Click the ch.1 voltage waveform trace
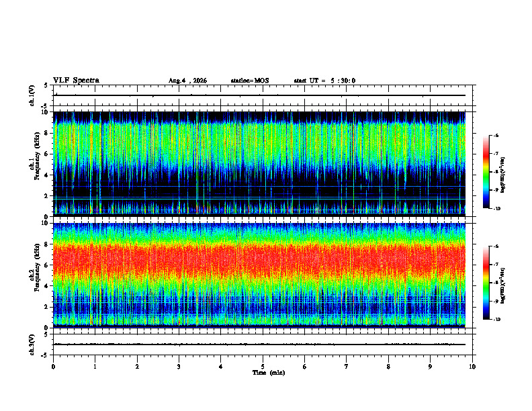Image resolution: width=532 pixels, height=411 pixels. [x=259, y=95]
